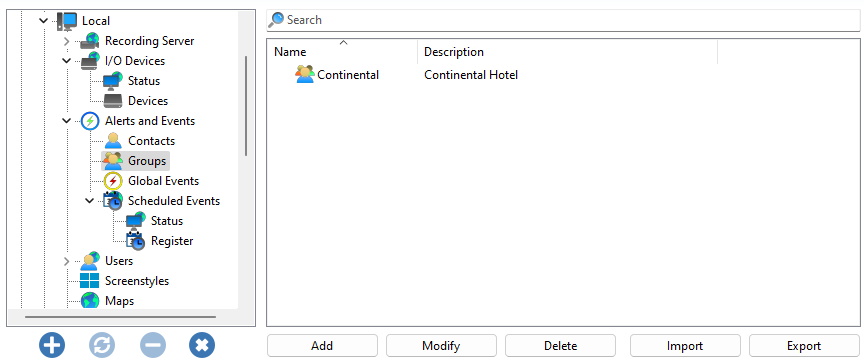Click in the Search input field
Image resolution: width=864 pixels, height=364 pixels.
[563, 20]
